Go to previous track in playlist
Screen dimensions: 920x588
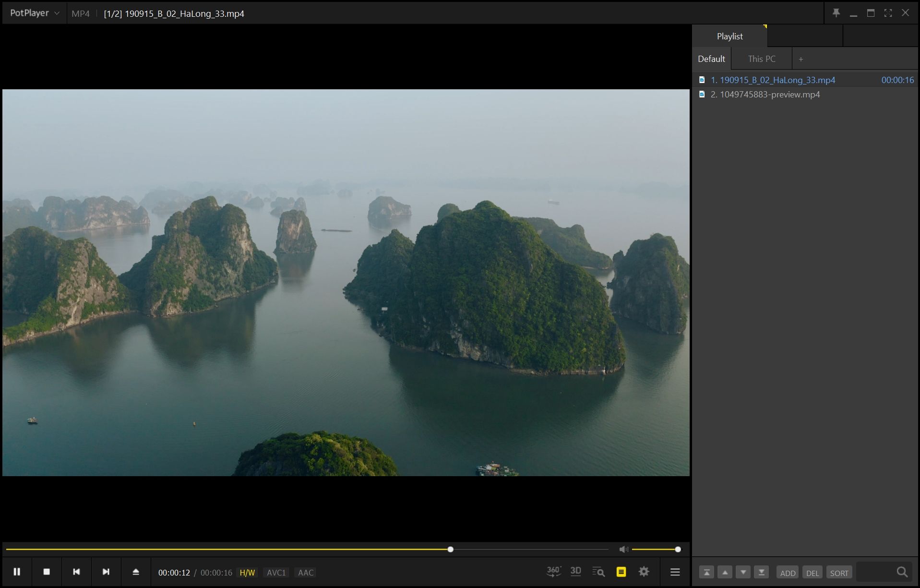[x=76, y=572]
